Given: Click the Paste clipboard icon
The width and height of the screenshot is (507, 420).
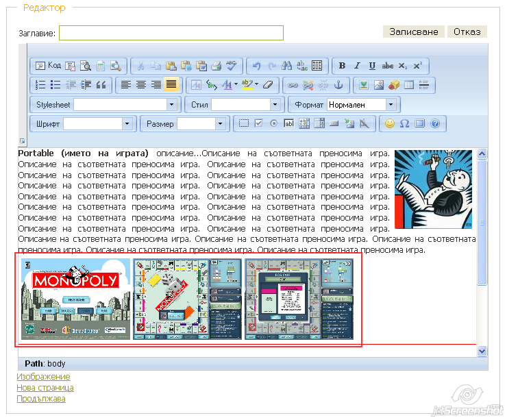Looking at the screenshot, I should [x=171, y=66].
